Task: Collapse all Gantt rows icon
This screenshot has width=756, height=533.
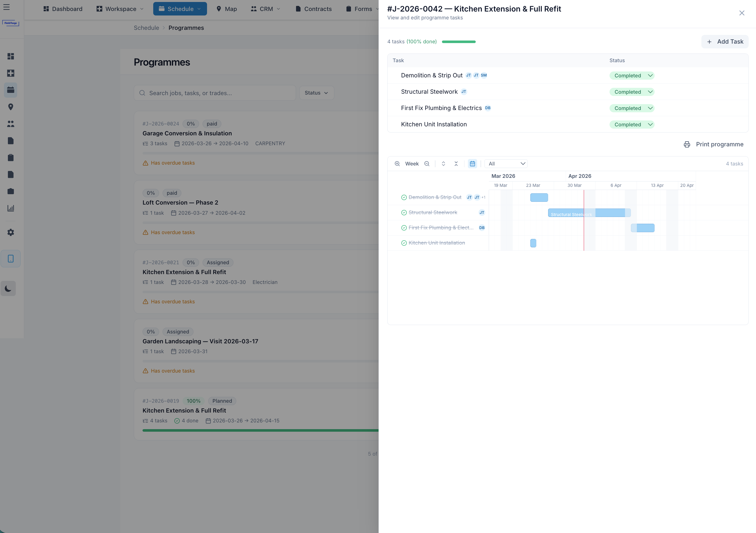Action: point(456,164)
